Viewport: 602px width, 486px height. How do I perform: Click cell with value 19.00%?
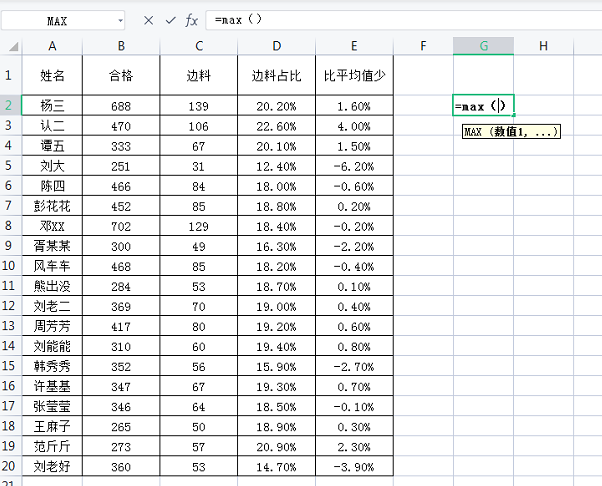click(x=276, y=306)
